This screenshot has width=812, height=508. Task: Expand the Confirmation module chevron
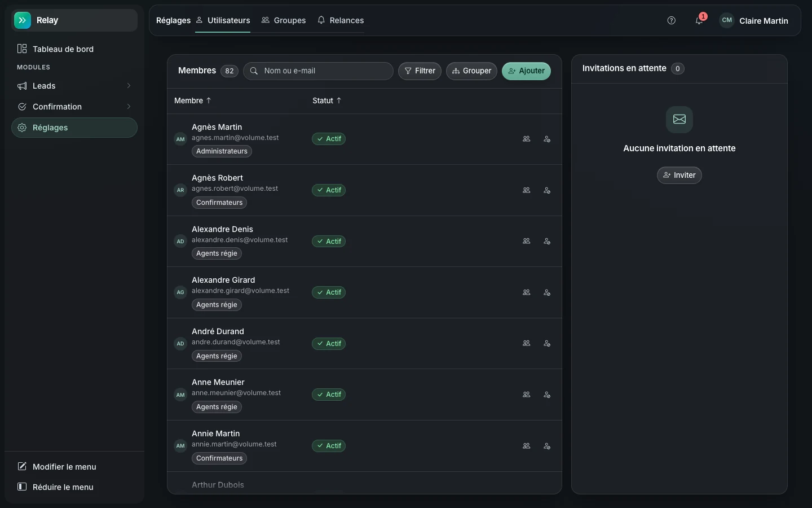(x=129, y=107)
